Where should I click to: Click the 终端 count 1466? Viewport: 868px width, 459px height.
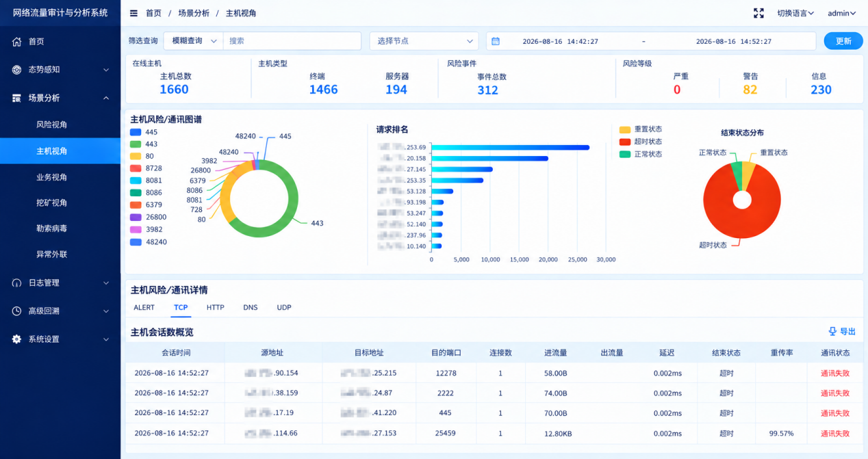(x=323, y=90)
